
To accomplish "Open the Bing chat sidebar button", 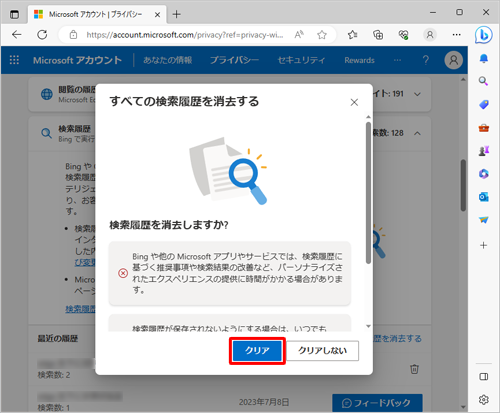I will (x=483, y=35).
